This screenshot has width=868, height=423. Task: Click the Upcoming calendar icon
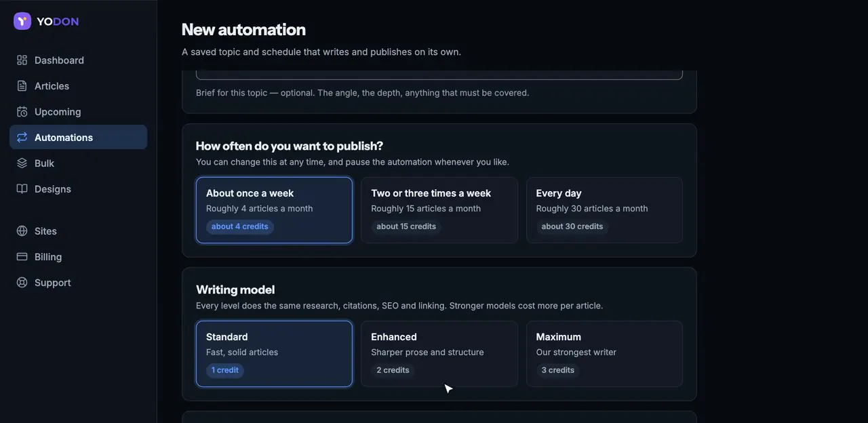click(22, 112)
